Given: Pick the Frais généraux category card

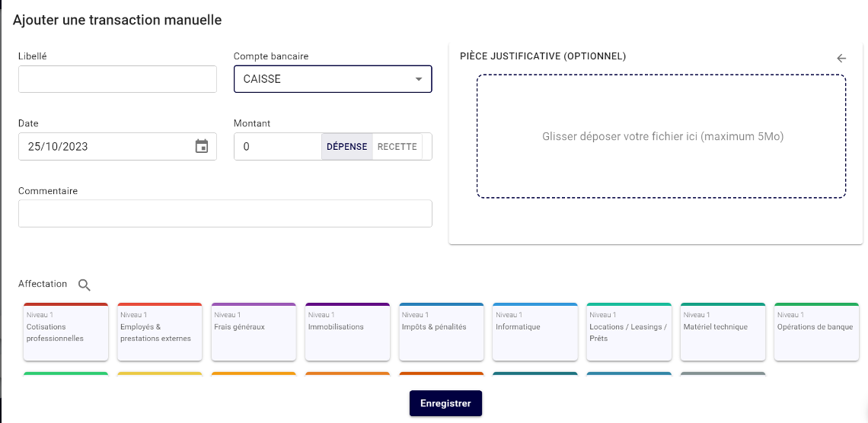Looking at the screenshot, I should (254, 332).
